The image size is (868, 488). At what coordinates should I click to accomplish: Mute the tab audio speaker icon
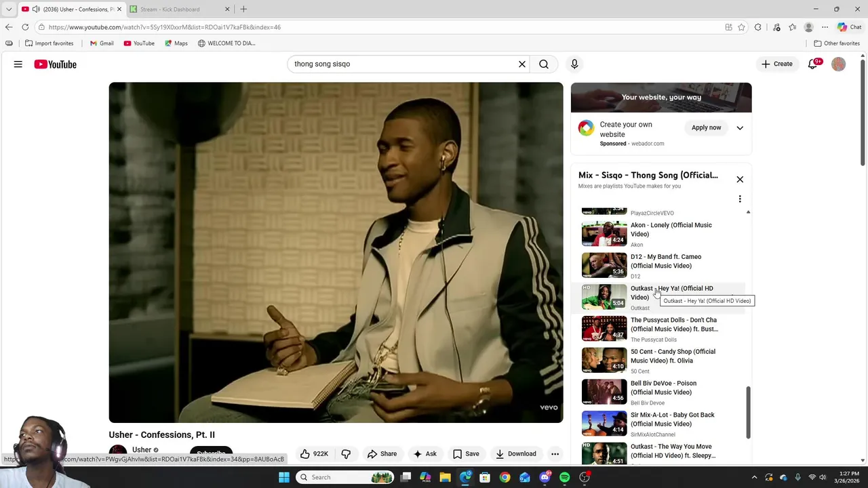[35, 9]
